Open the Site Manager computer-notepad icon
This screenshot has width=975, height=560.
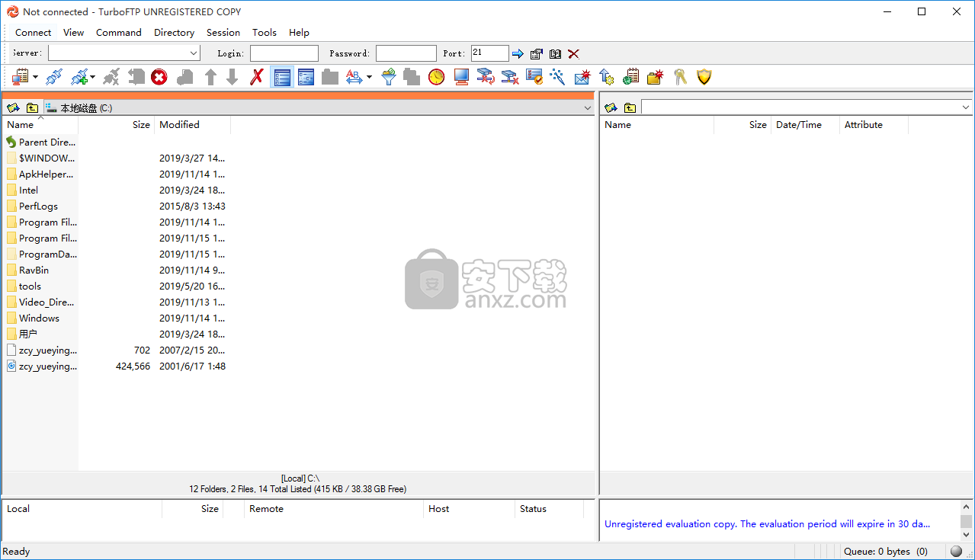tap(19, 77)
